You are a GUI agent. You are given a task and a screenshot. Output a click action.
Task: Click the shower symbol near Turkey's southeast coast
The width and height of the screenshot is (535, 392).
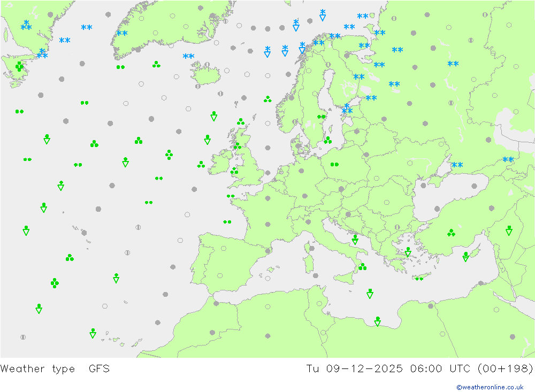pos(466,257)
